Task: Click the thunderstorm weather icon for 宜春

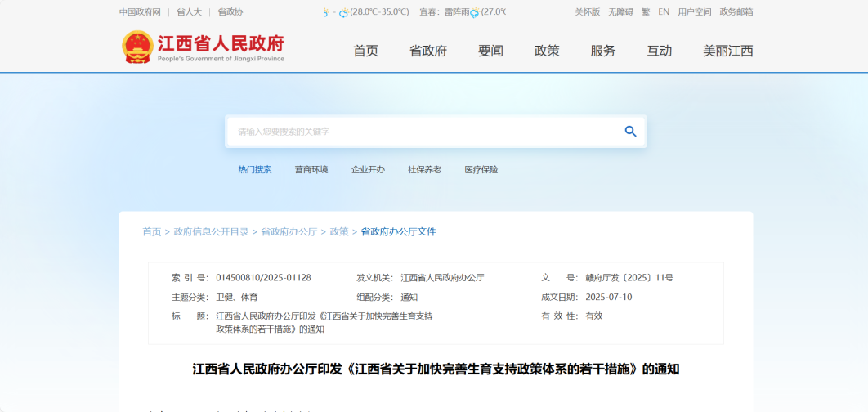Action: click(474, 13)
